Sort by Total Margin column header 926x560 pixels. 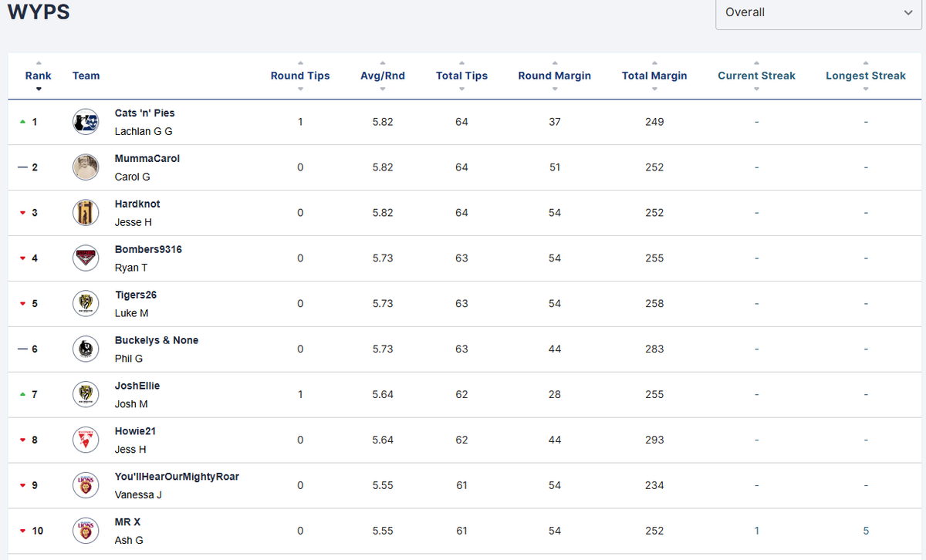tap(654, 76)
